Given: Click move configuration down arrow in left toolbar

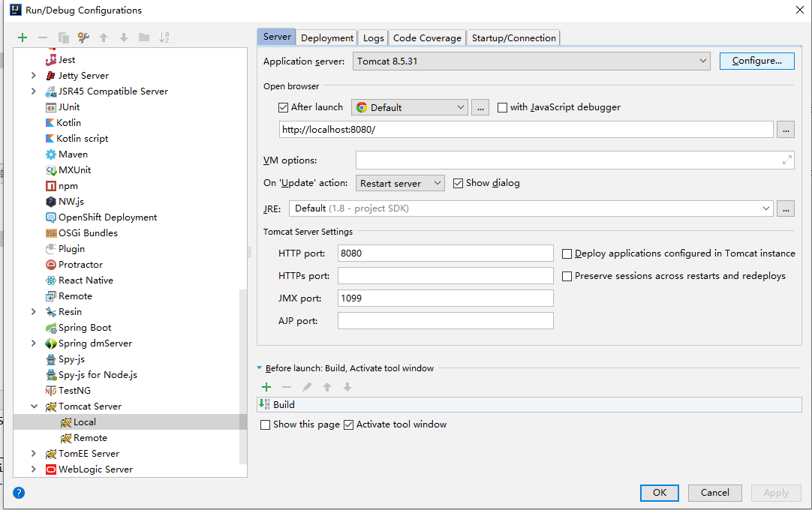Looking at the screenshot, I should 124,37.
